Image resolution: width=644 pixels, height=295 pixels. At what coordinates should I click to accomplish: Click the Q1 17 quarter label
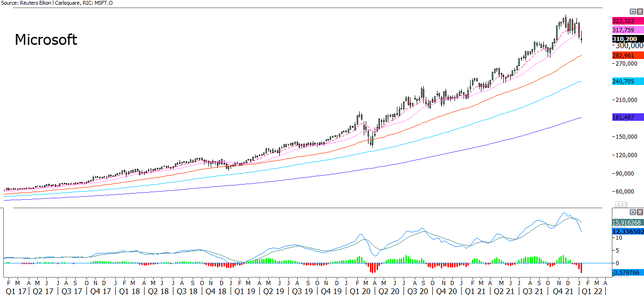(x=16, y=291)
